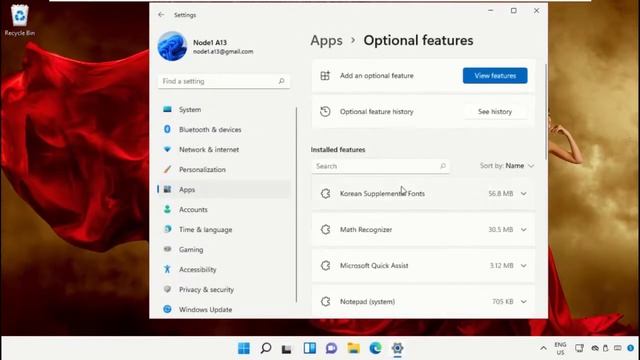640x360 pixels.
Task: Click View features button
Action: (495, 76)
